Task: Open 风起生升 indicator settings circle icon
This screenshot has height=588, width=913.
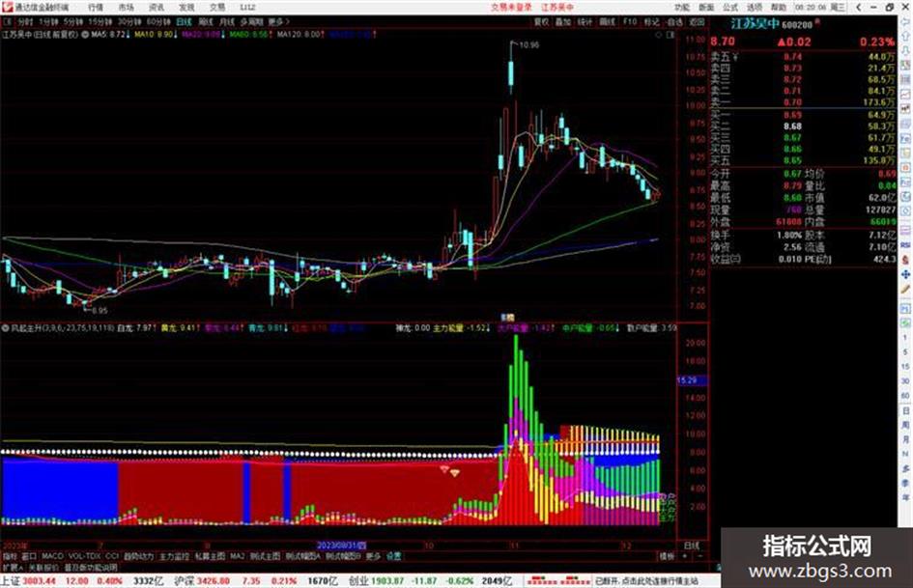Action: coord(5,328)
